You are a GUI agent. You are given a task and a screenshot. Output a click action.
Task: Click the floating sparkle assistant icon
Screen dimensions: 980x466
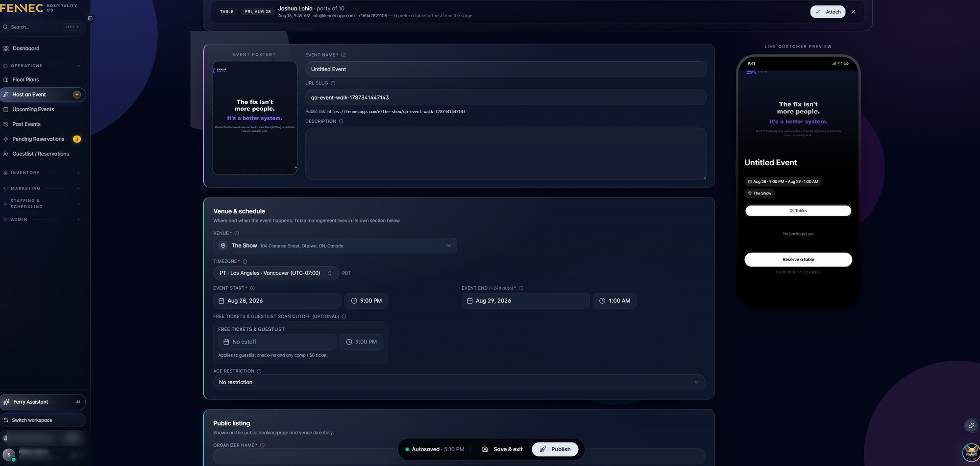(971, 425)
